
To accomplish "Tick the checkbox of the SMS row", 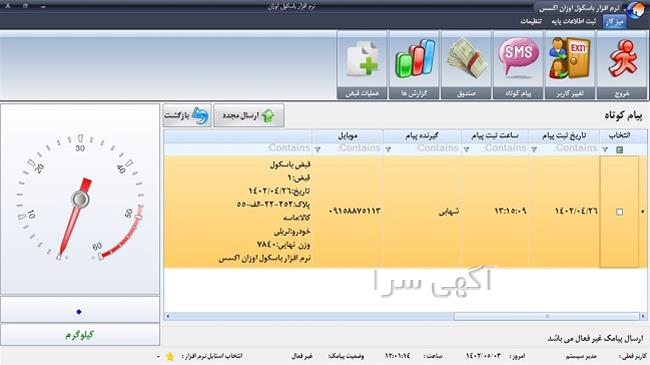I will pyautogui.click(x=619, y=212).
